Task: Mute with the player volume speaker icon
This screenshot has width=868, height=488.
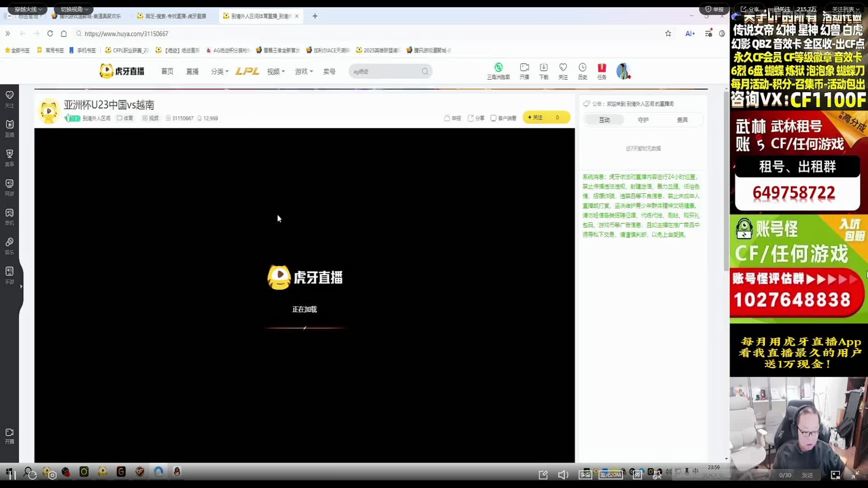Action: point(563,475)
